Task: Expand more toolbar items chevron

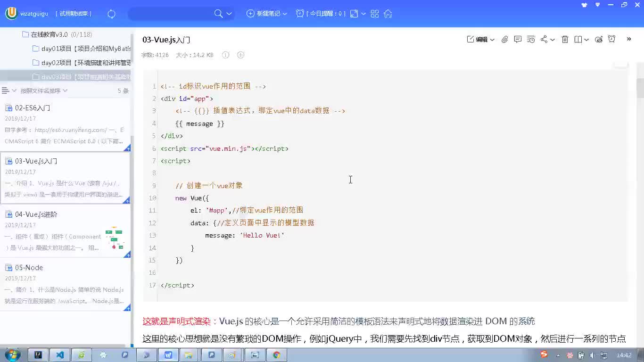Action: pos(629,39)
